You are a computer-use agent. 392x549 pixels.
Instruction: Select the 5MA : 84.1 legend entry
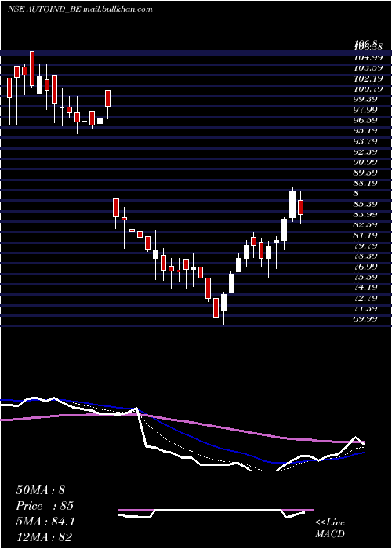(45, 522)
